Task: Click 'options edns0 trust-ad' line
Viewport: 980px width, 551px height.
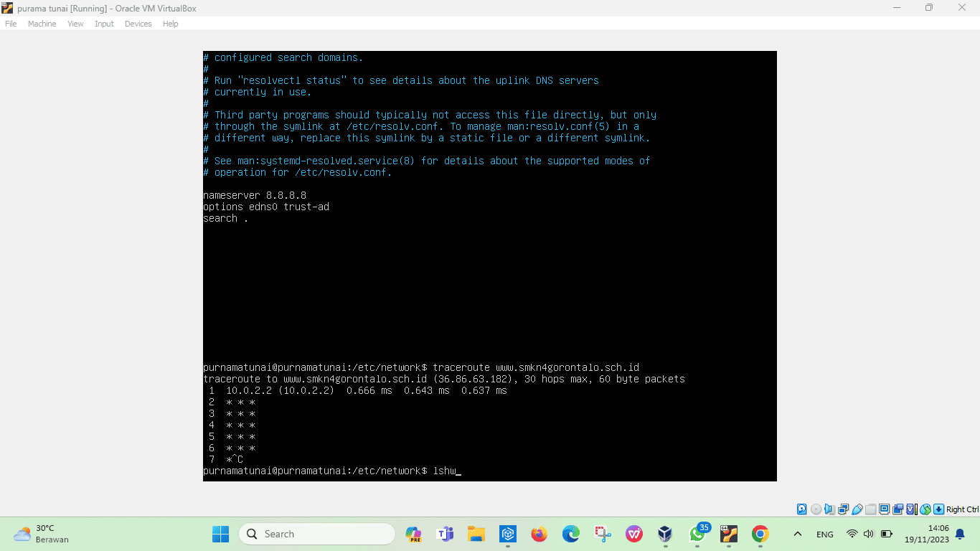Action: tap(266, 207)
